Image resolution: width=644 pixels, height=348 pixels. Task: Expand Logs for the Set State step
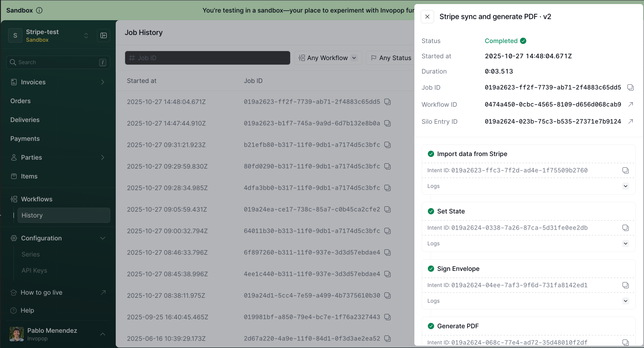click(626, 244)
